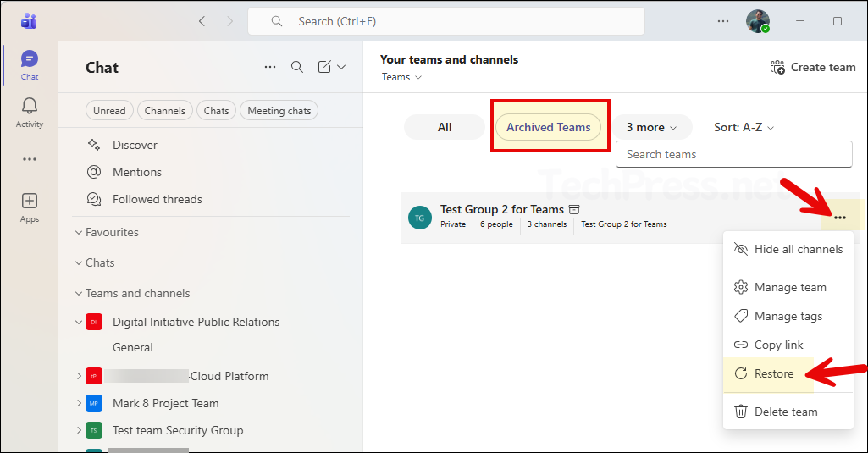Expand the 3 more filters dropdown
868x453 pixels.
pos(651,127)
